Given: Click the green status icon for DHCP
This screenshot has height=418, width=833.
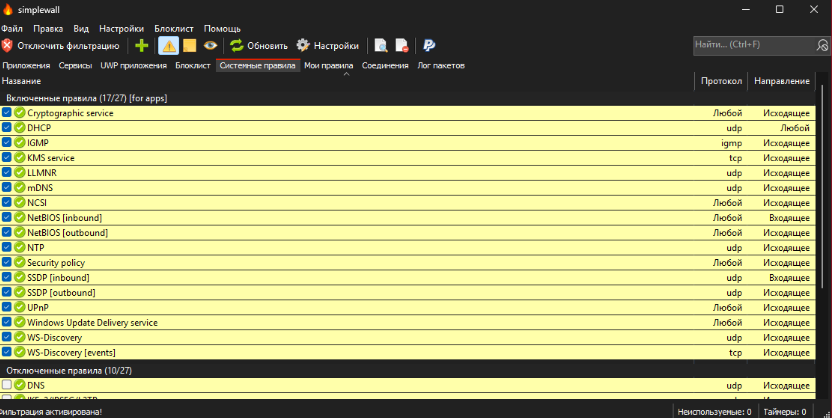Looking at the screenshot, I should (20, 127).
